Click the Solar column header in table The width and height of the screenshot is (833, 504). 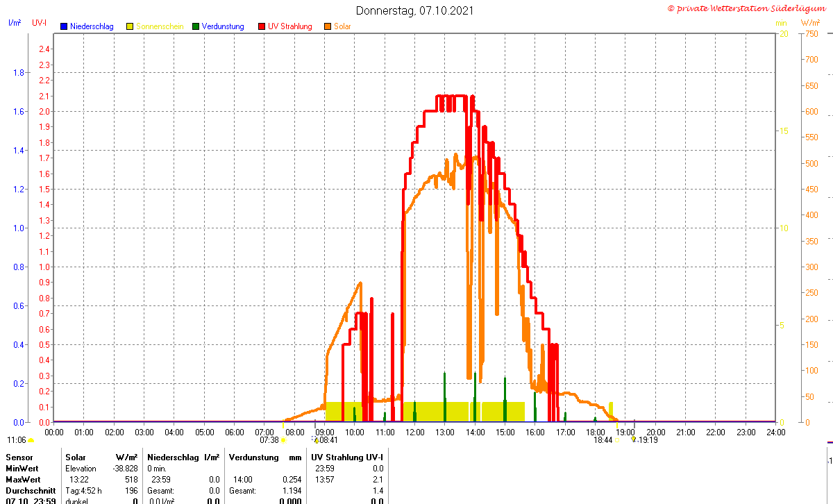click(x=76, y=457)
